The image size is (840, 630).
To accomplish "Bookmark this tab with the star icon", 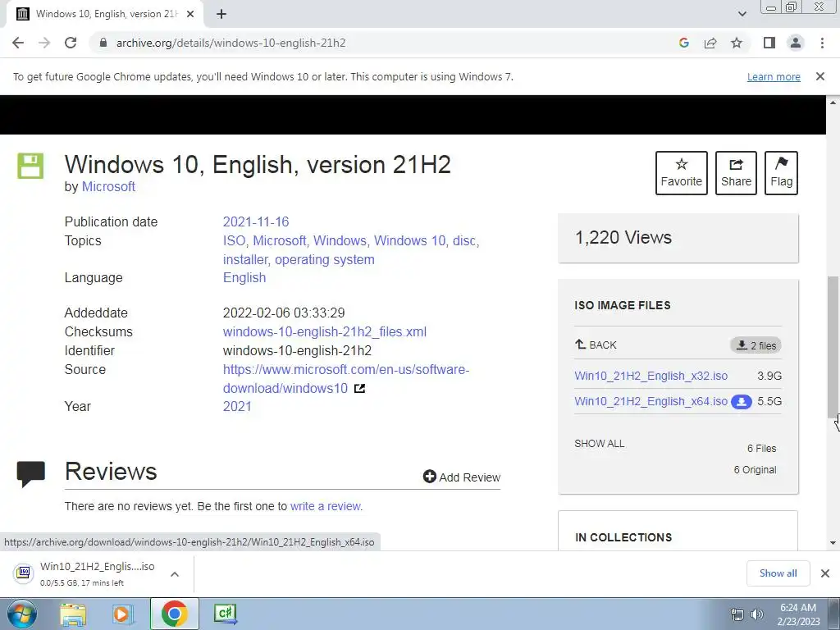I will pyautogui.click(x=737, y=43).
